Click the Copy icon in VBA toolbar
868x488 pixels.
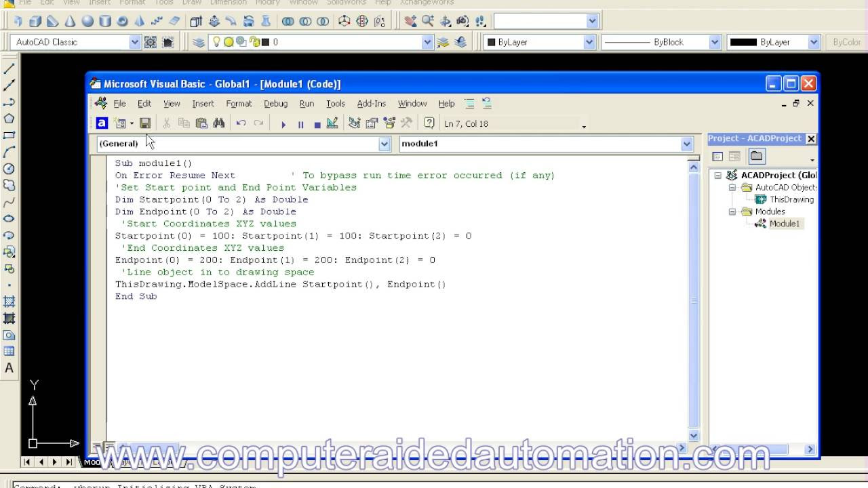[x=184, y=123]
